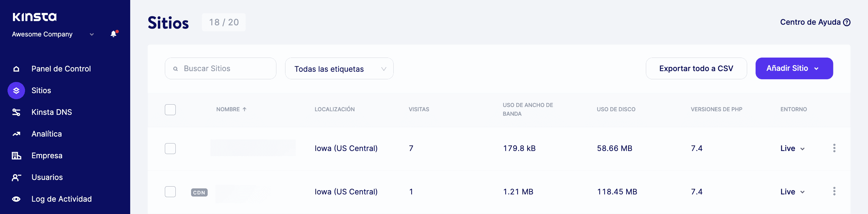This screenshot has height=214, width=868.
Task: Check the first site row checkbox
Action: pyautogui.click(x=170, y=149)
